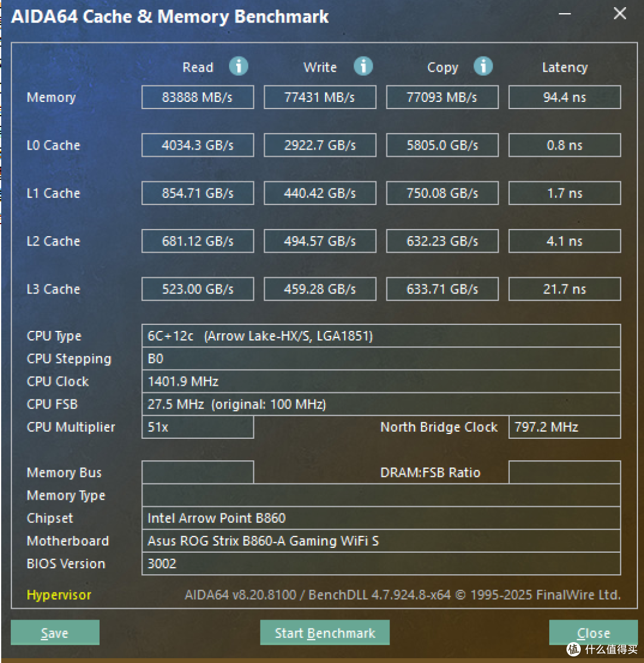Click L3 Cache Latency value 21.7 ns
Image resolution: width=644 pixels, height=663 pixels.
click(565, 289)
